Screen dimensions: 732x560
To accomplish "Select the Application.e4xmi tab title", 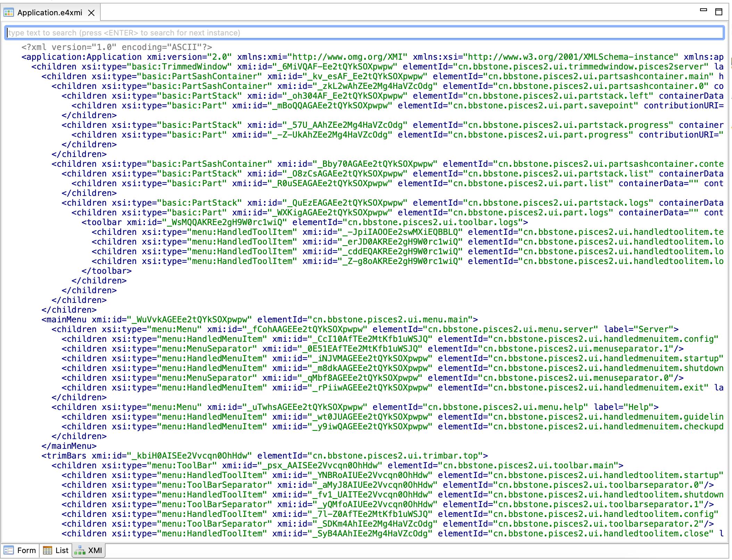I will point(50,13).
